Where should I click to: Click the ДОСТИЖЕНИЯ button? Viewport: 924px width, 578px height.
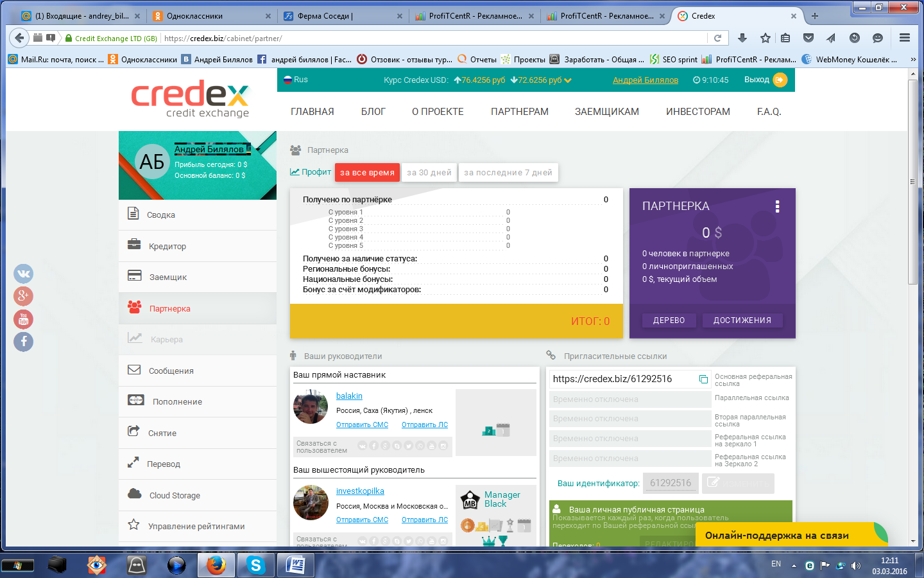pos(742,320)
